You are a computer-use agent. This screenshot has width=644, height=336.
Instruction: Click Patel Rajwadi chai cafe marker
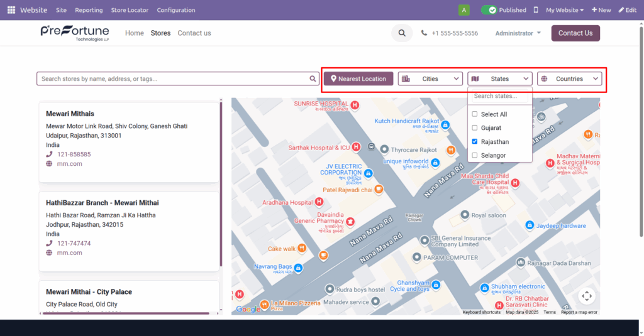(x=379, y=189)
